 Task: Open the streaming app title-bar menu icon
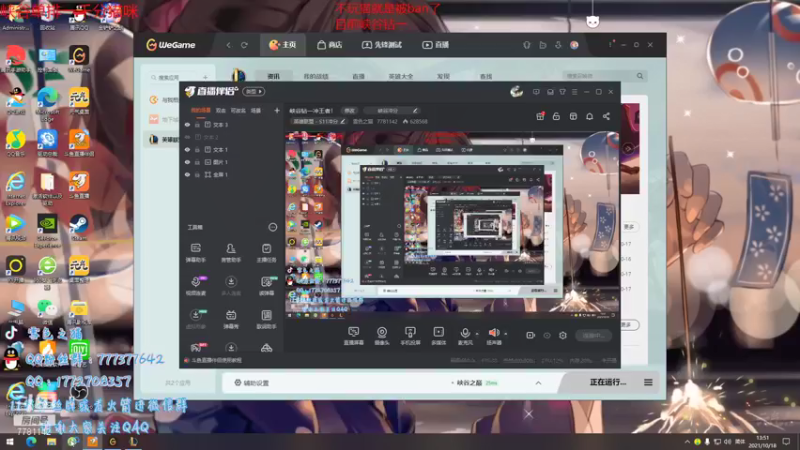[574, 92]
